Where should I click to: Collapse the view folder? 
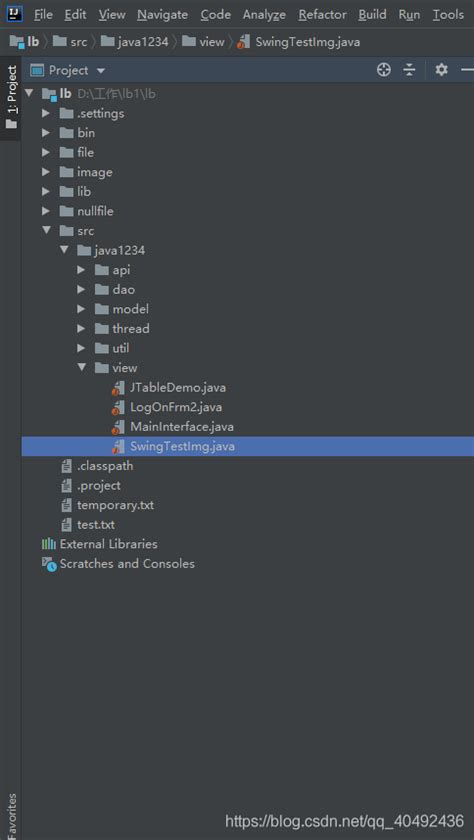tap(81, 368)
